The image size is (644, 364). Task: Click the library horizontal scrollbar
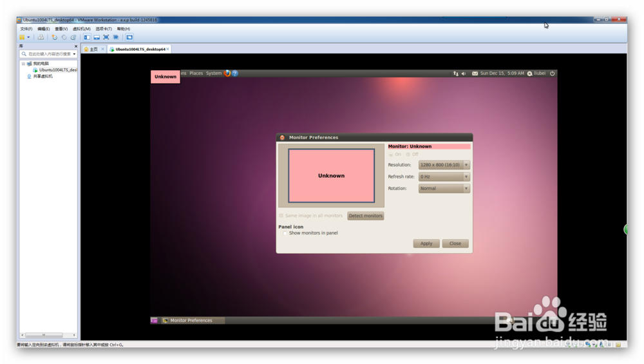click(x=44, y=335)
